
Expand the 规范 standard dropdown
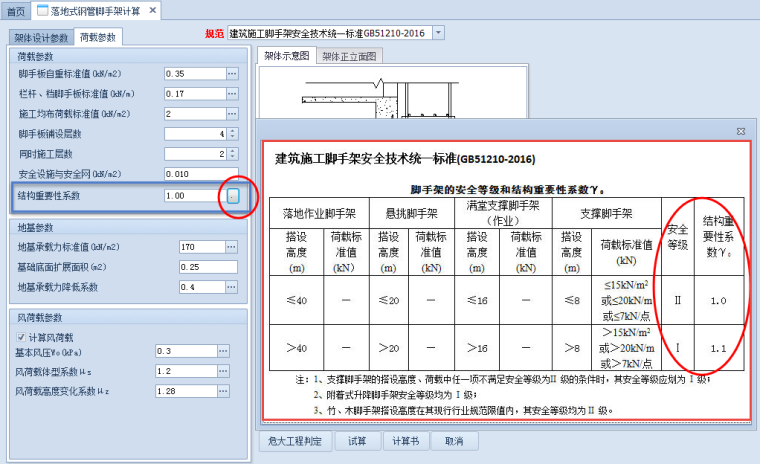point(438,33)
